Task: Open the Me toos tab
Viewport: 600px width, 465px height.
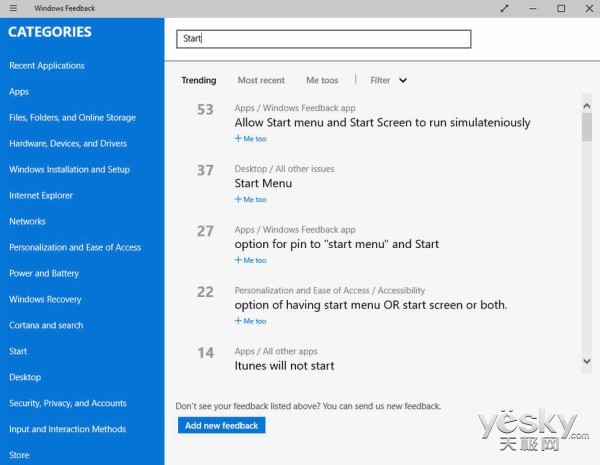Action: tap(322, 80)
